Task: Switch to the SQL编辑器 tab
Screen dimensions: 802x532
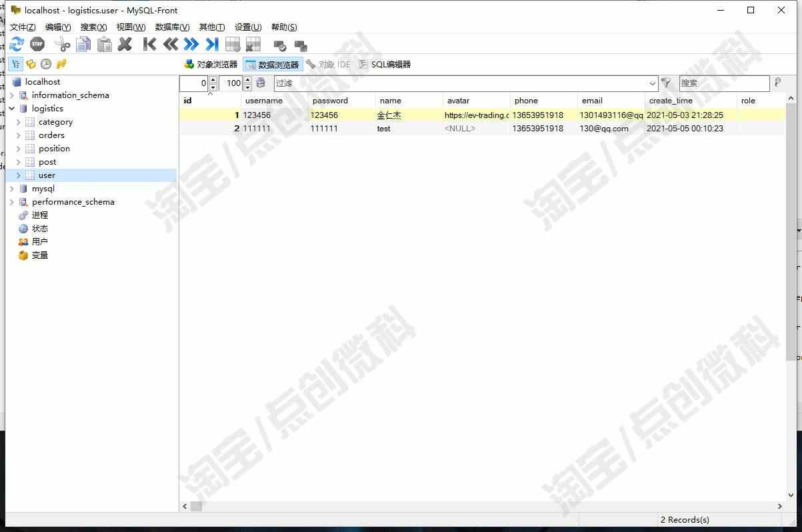Action: pos(385,65)
